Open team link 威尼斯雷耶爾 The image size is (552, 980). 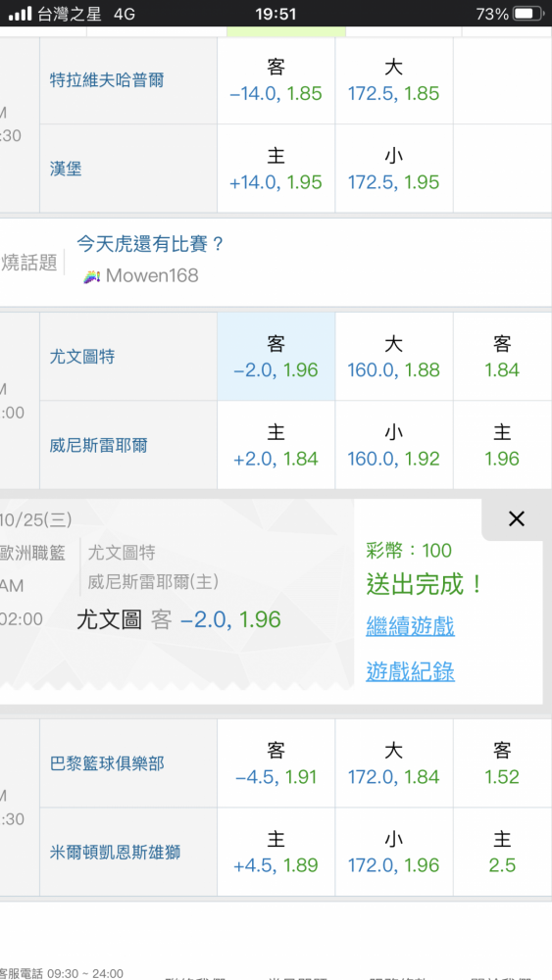[99, 446]
